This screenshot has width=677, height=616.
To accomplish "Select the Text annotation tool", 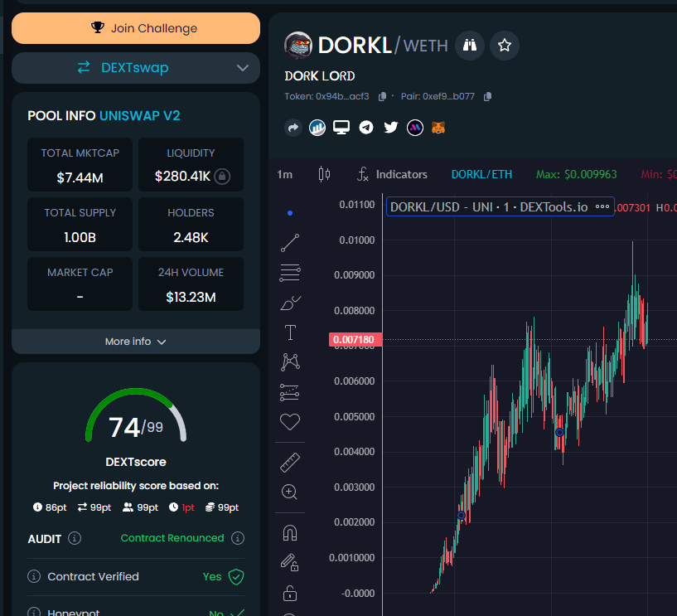I will coord(290,332).
